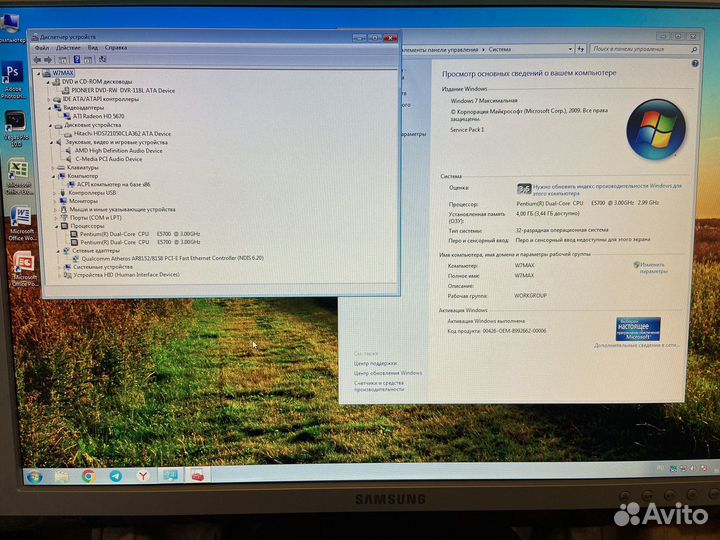
Task: Open the Windows Start button
Action: (x=35, y=478)
